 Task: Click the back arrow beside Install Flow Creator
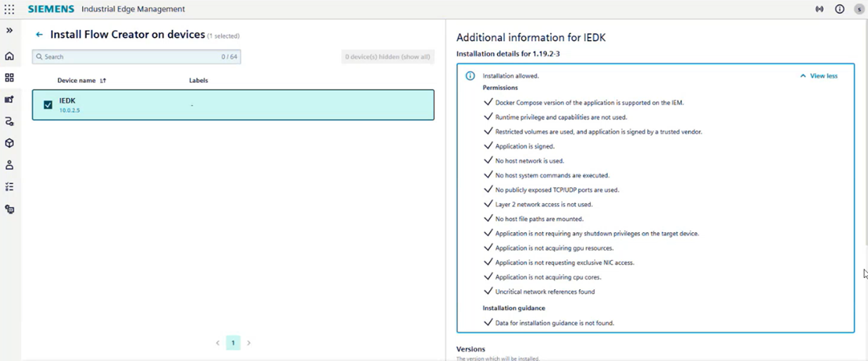point(39,35)
